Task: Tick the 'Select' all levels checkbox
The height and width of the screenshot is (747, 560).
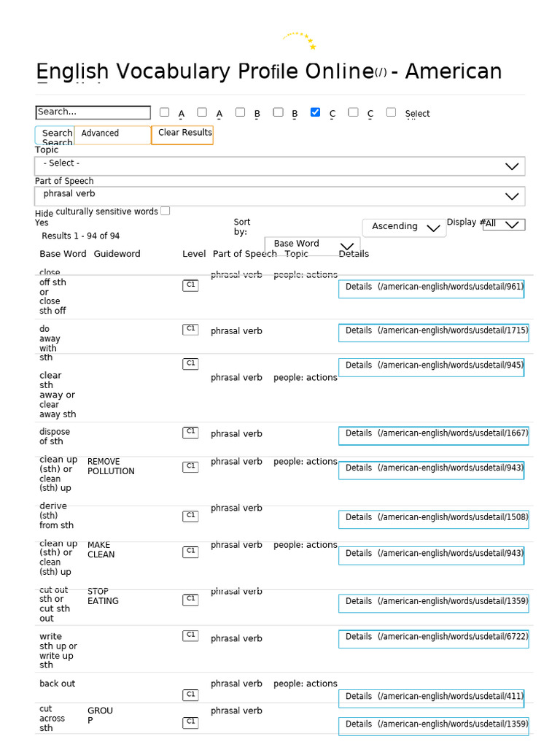Action: pos(392,112)
